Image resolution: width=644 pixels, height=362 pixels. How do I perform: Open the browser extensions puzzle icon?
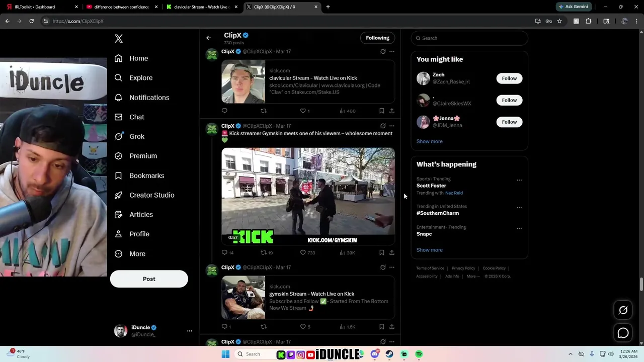(x=589, y=21)
